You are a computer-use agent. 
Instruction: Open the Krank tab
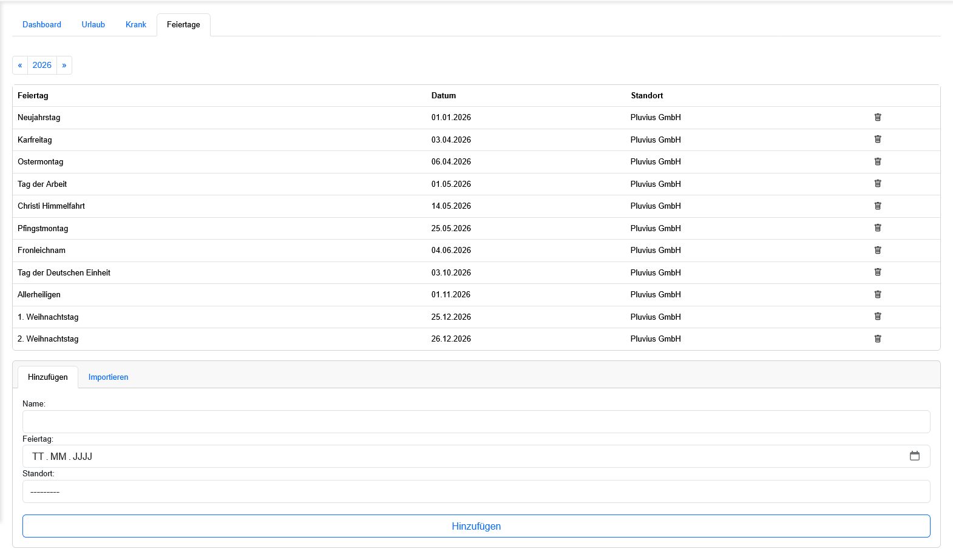136,24
